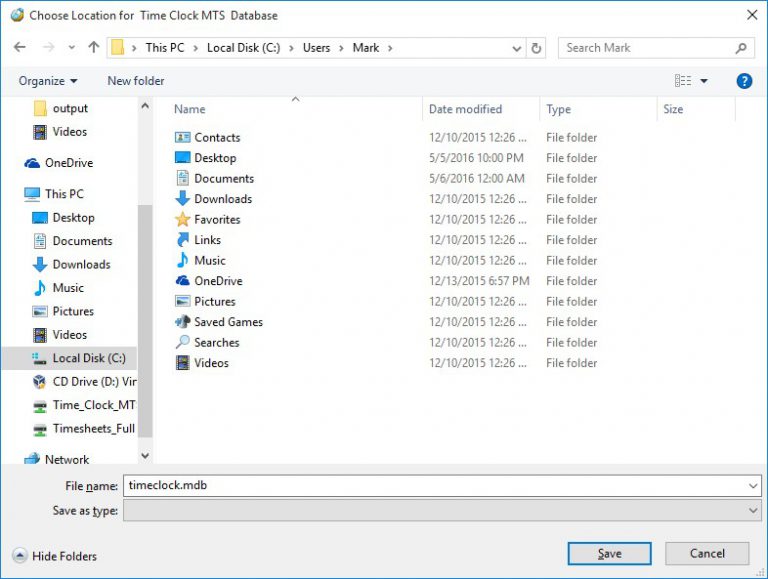Click the Links folder icon
This screenshot has height=579, width=768.
point(182,240)
